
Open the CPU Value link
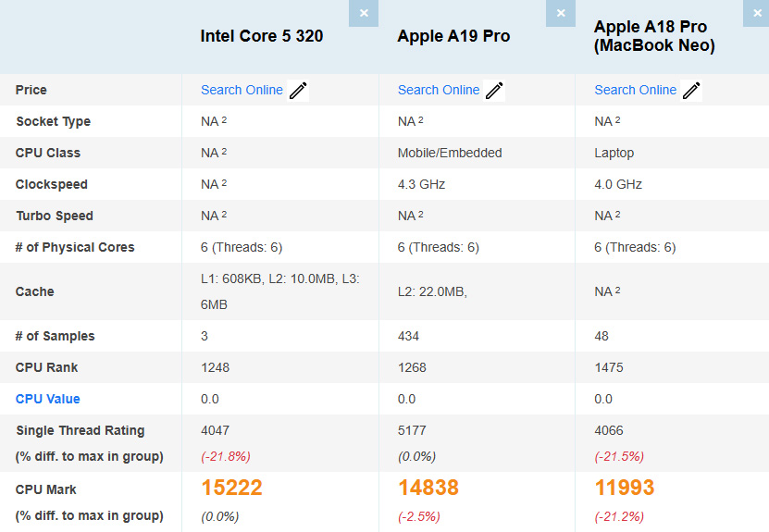point(48,399)
